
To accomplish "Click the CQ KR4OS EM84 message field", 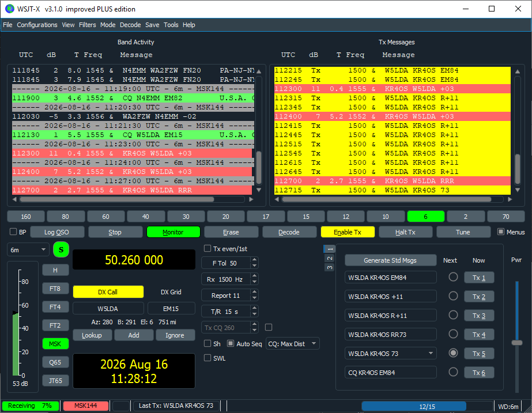I will [x=390, y=372].
